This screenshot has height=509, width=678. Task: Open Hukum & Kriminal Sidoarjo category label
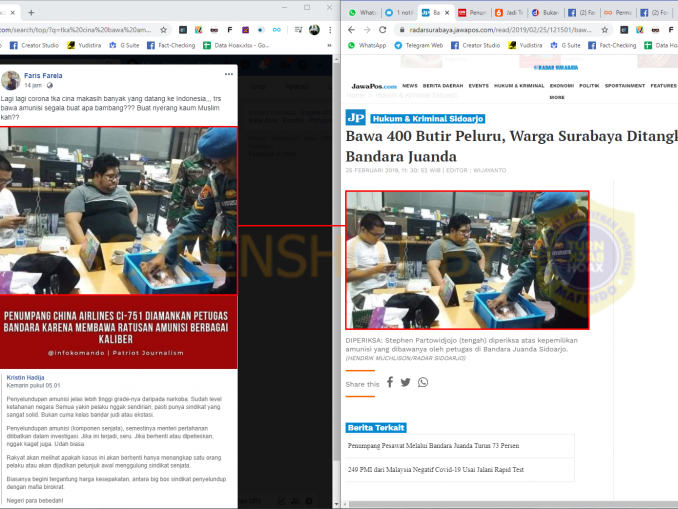pyautogui.click(x=428, y=118)
